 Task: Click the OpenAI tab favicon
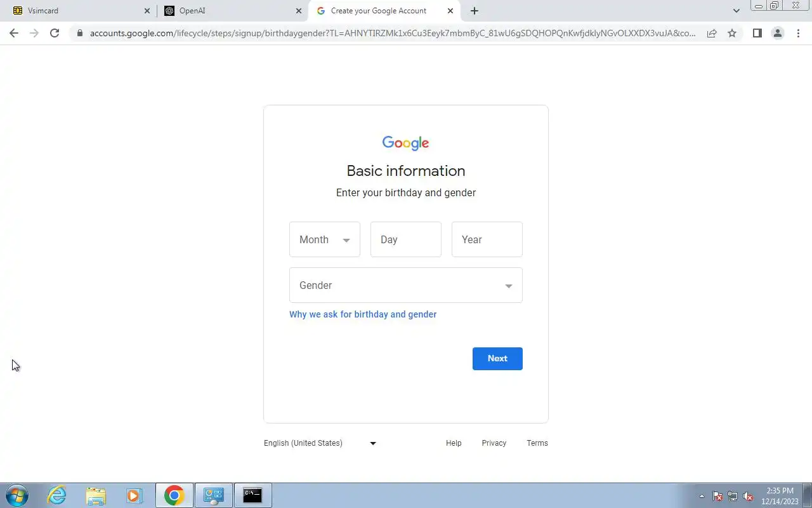coord(169,11)
